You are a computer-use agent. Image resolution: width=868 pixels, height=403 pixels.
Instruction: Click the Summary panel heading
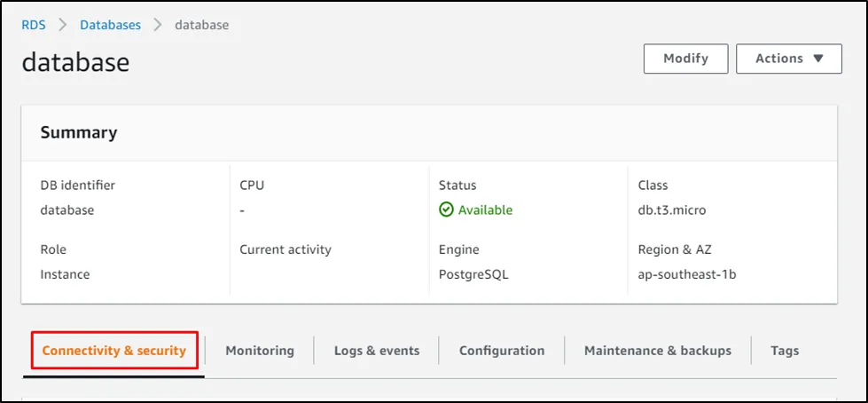(x=79, y=132)
